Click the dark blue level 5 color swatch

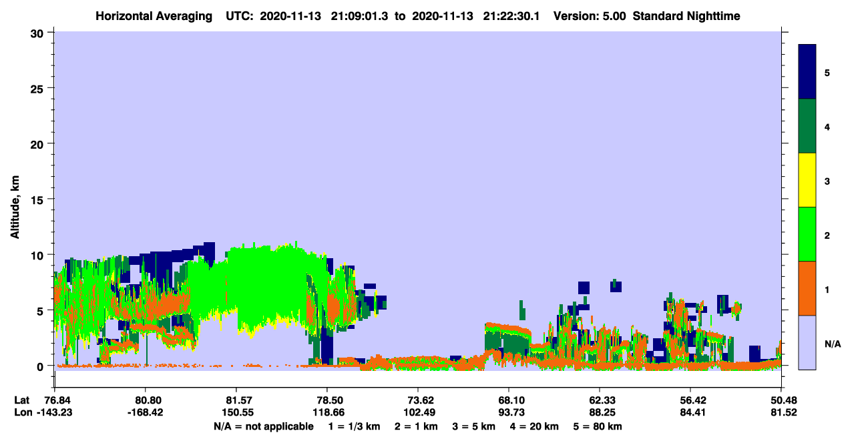pyautogui.click(x=807, y=72)
